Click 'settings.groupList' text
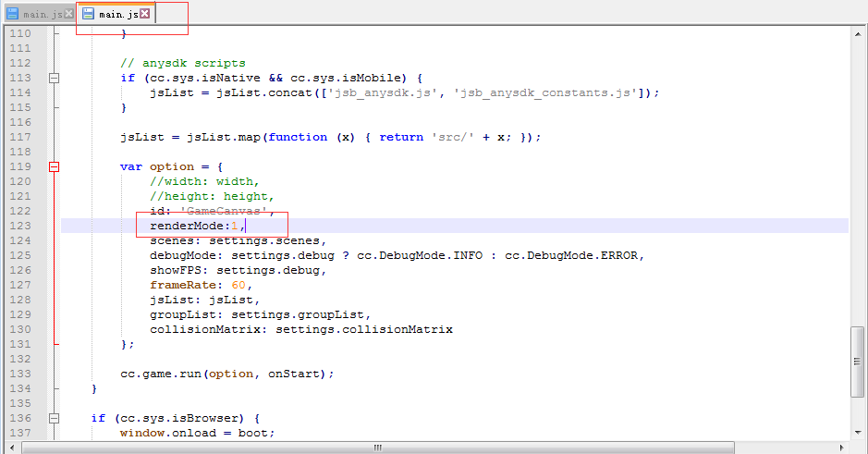 click(x=298, y=314)
